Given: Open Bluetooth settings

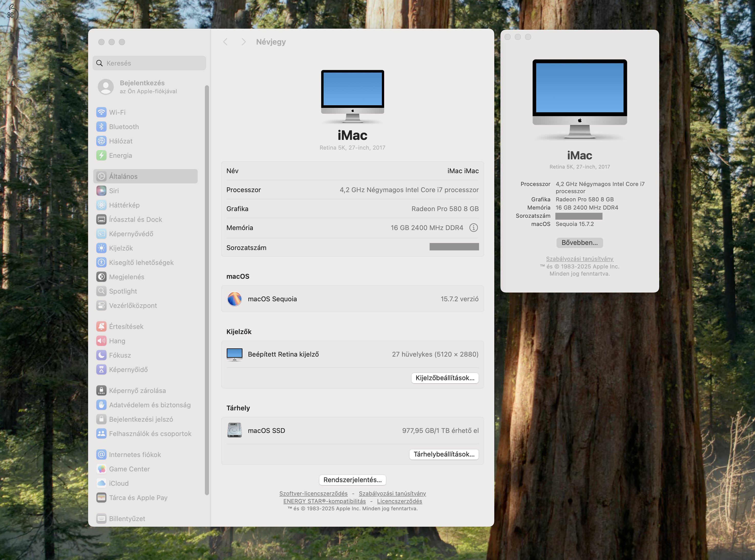Looking at the screenshot, I should tap(124, 127).
